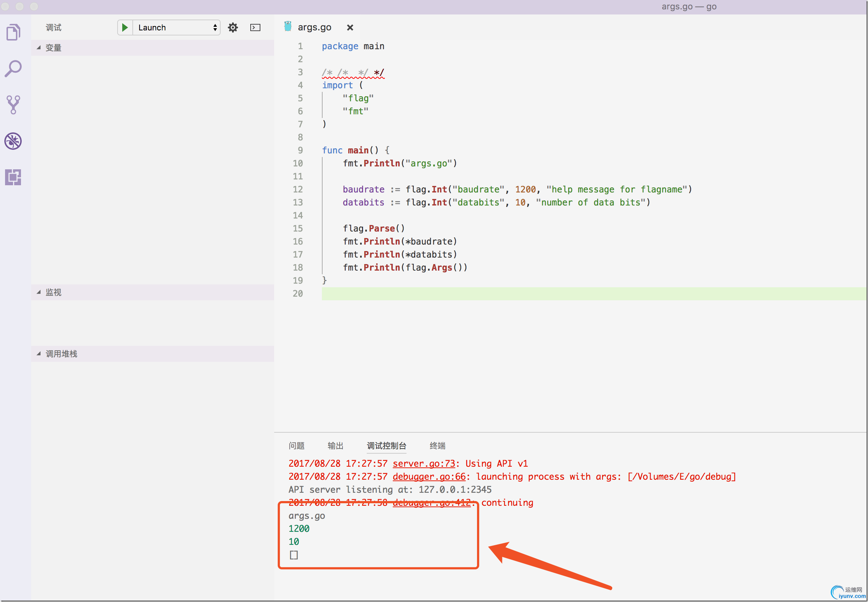Collapse the 变量 section
This screenshot has height=602, width=868.
click(152, 48)
